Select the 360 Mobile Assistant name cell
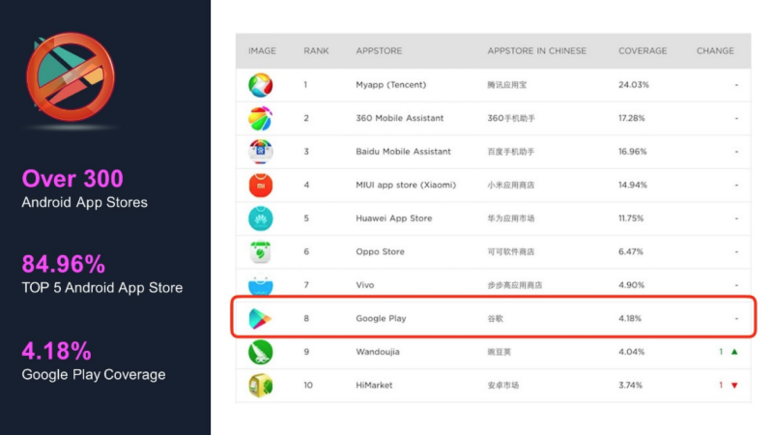 (x=400, y=118)
